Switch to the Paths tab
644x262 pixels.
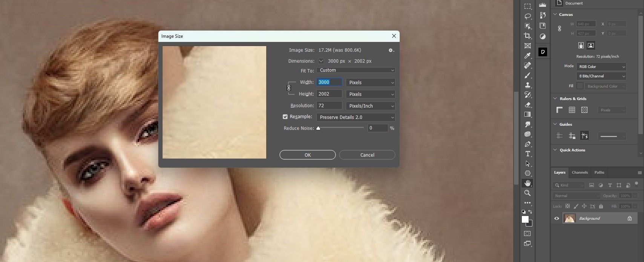599,173
